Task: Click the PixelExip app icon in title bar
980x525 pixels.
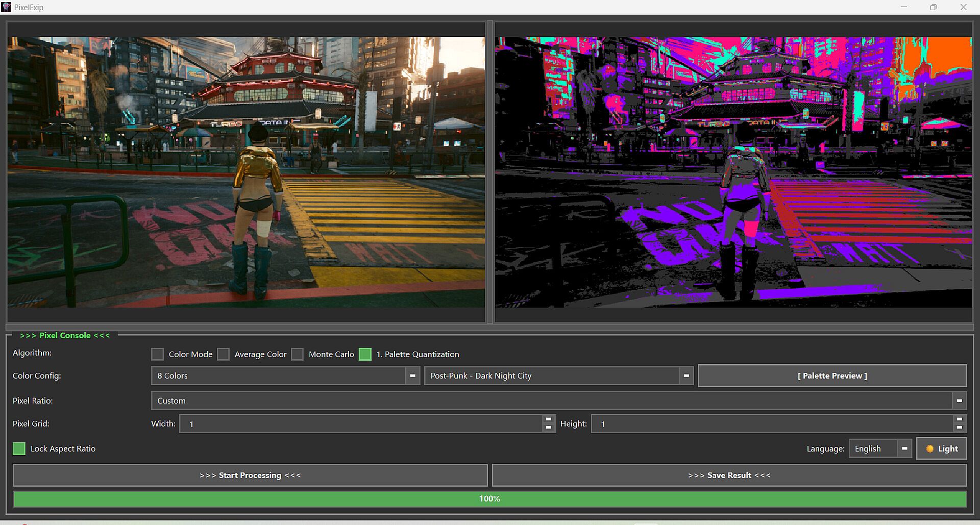Action: 7,7
